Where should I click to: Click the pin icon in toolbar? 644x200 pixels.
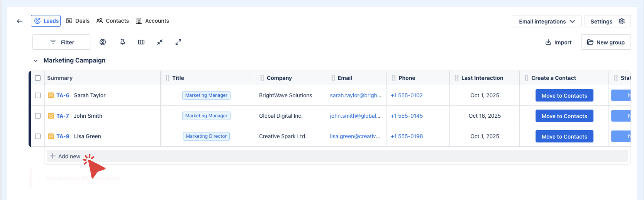click(123, 42)
